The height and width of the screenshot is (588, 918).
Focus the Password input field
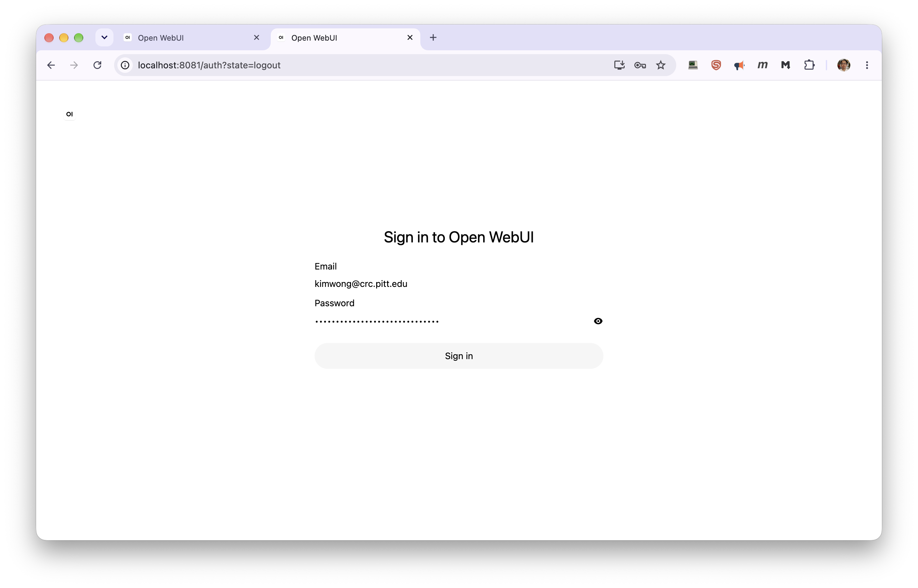452,321
